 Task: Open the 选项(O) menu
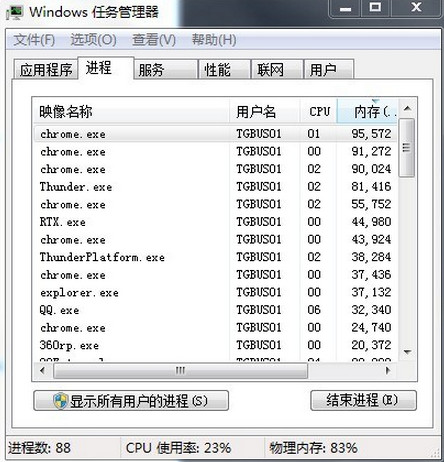point(93,40)
